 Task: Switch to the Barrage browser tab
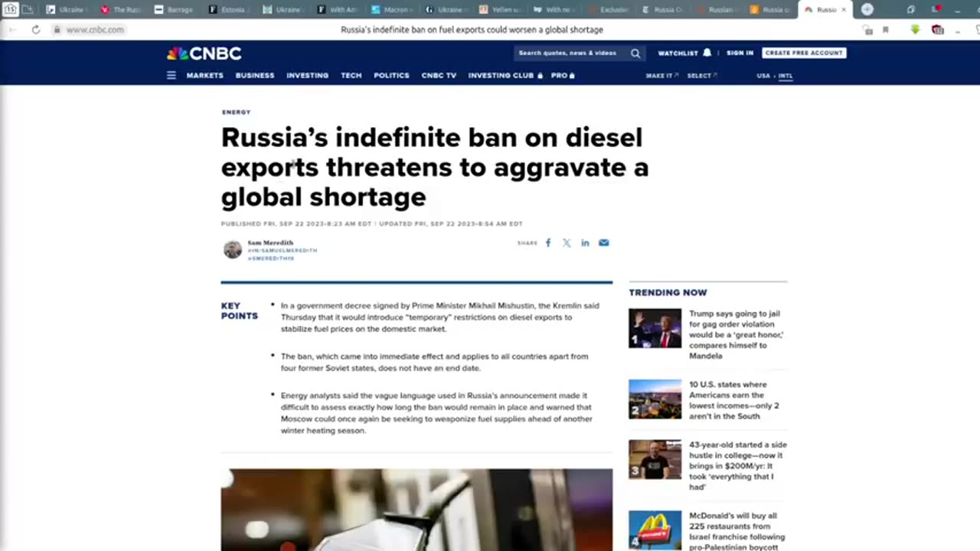click(x=174, y=10)
